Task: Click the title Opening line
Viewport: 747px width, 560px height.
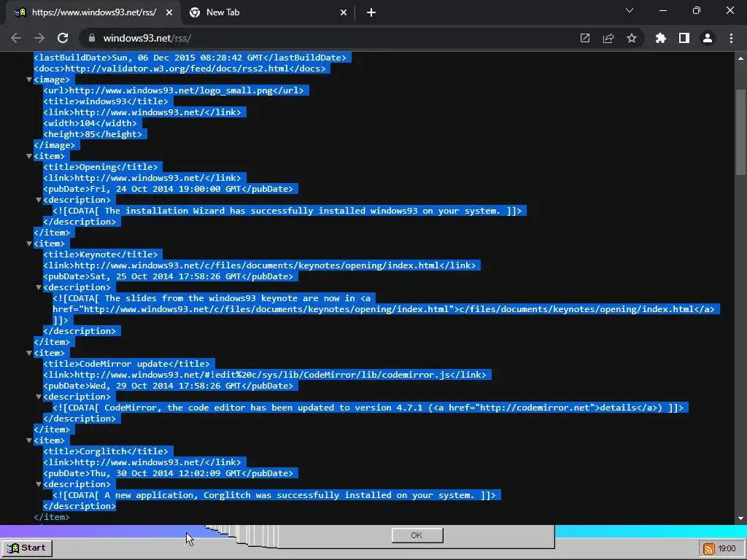Action: 101,167
